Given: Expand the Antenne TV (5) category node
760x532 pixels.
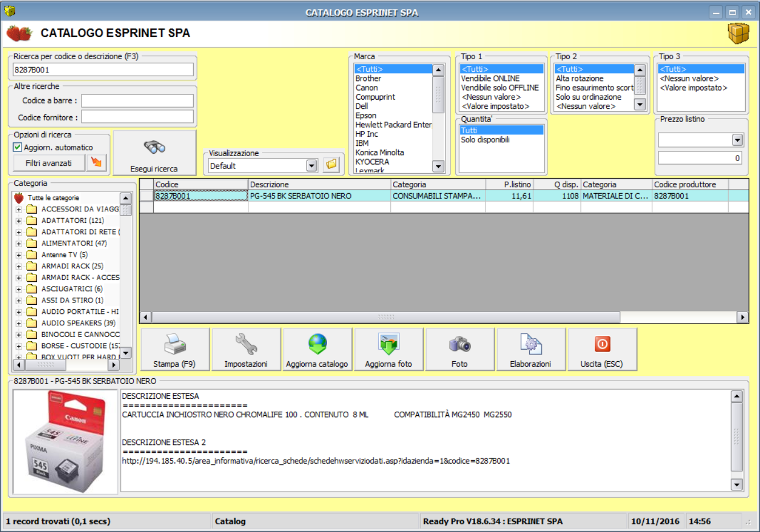Looking at the screenshot, I should coord(19,255).
